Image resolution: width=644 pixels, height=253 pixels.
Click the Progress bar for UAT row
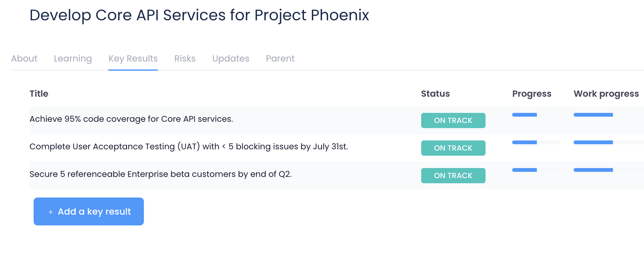pyautogui.click(x=536, y=142)
